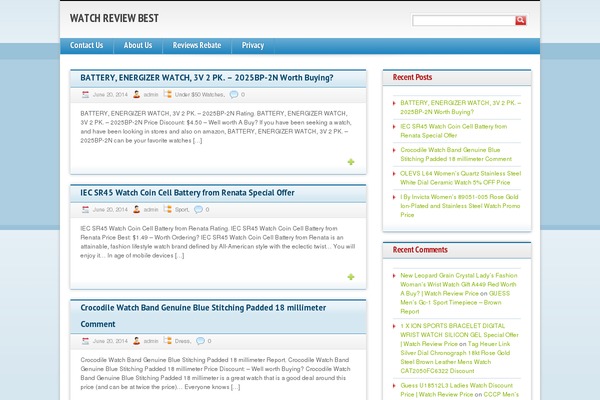Expand Energizer Watch post with green plus
This screenshot has width=600, height=400.
(351, 162)
